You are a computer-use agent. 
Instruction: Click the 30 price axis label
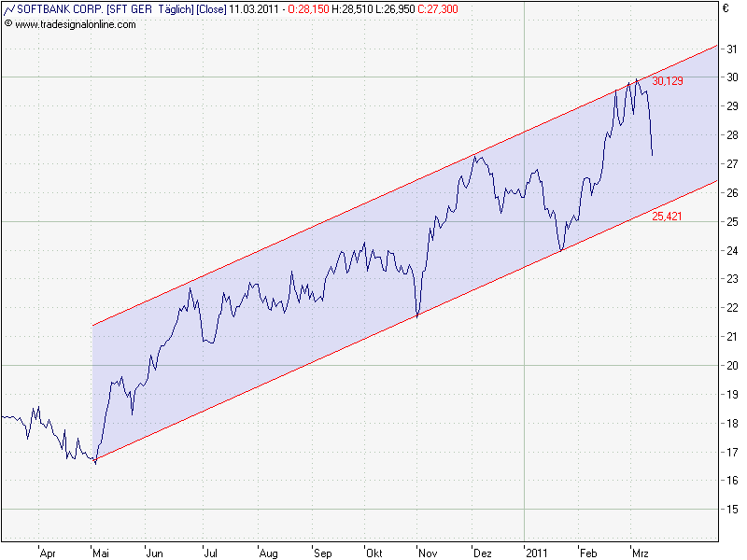click(732, 77)
